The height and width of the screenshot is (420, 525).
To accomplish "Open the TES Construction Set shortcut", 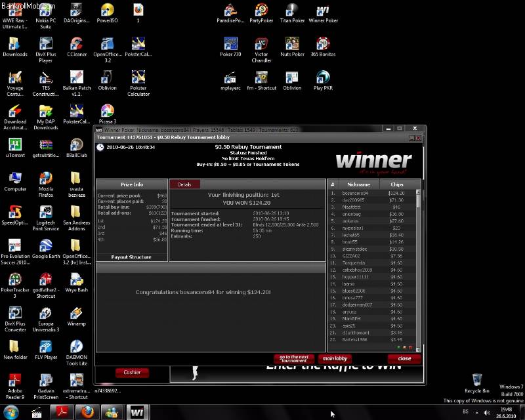I will tap(45, 84).
